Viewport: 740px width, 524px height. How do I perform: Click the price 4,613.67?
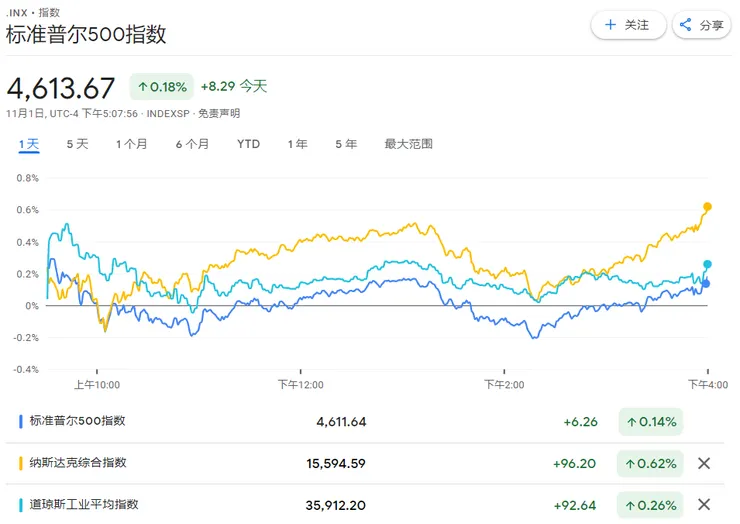[x=61, y=88]
